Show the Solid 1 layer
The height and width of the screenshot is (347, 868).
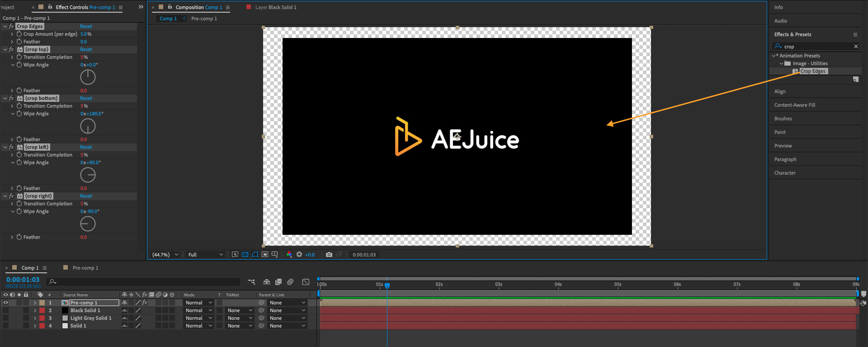point(6,326)
